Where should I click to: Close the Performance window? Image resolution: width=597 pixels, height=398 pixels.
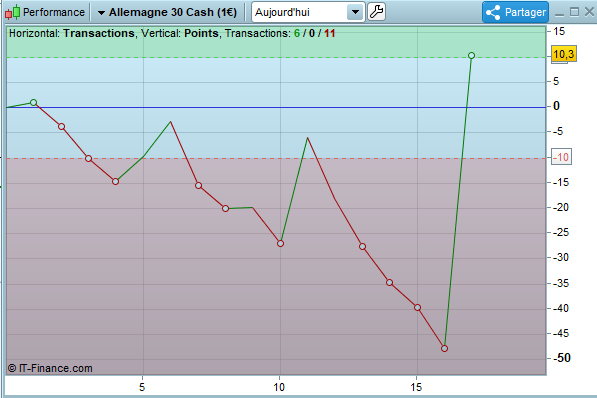(x=589, y=12)
